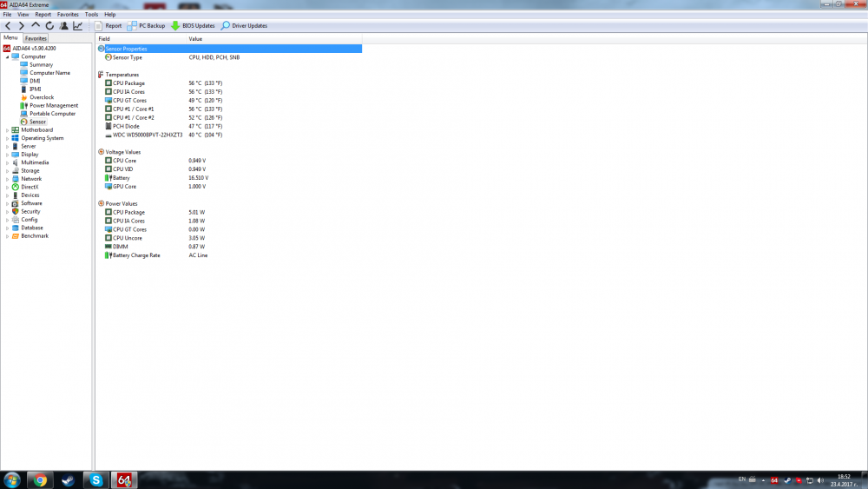Expand the Storage tree node
This screenshot has width=868, height=489.
(x=7, y=171)
